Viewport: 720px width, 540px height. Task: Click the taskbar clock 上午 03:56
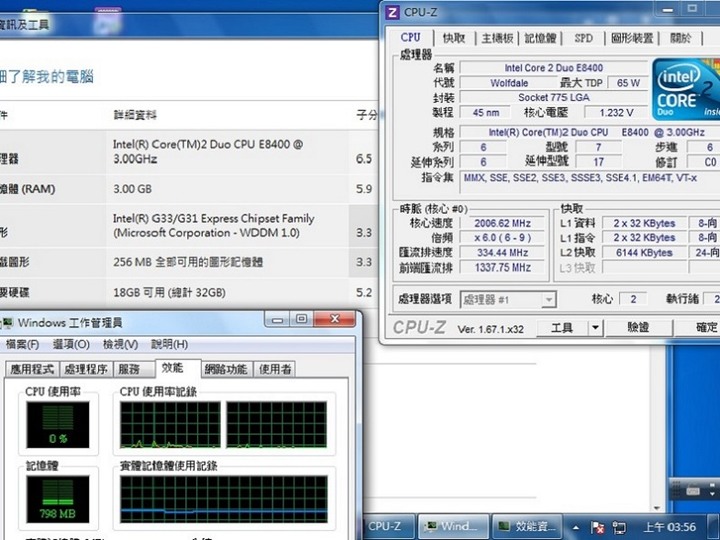(x=669, y=527)
